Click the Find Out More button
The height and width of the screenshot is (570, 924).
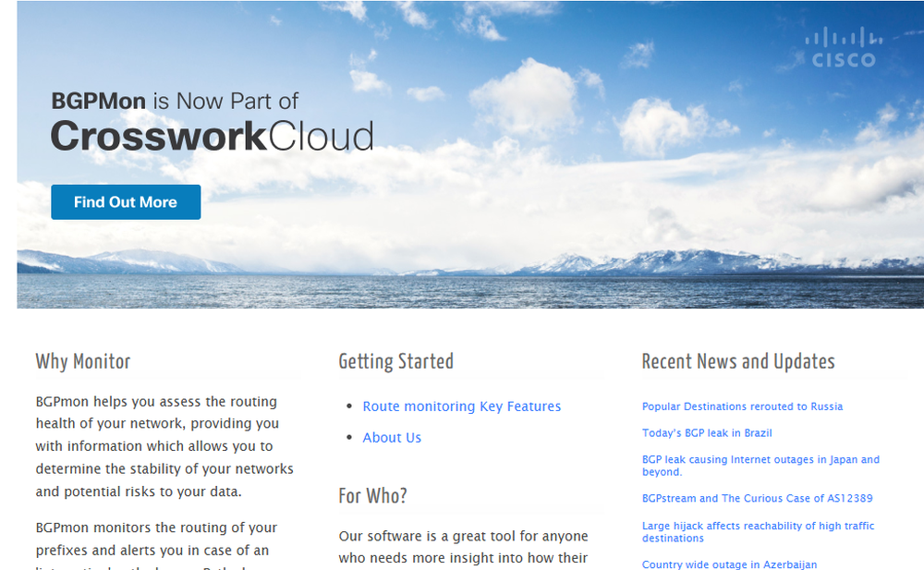[x=126, y=202]
